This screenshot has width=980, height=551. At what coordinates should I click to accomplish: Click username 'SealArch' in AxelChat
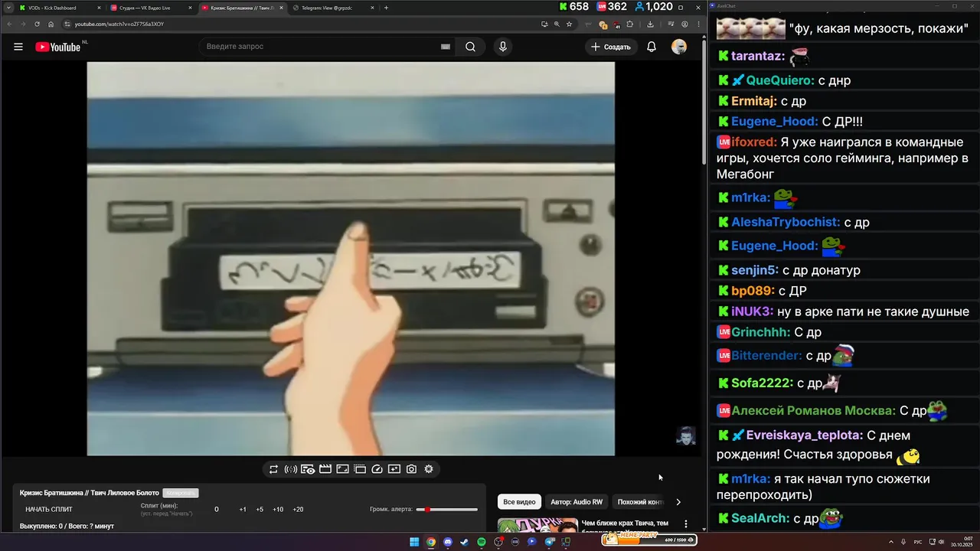[760, 518]
